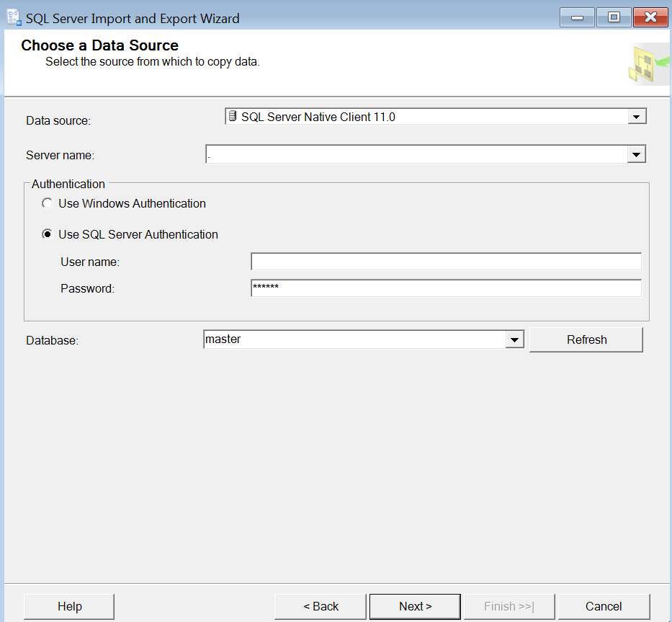Click the Refresh button next to Database
The height and width of the screenshot is (622, 672).
click(586, 339)
